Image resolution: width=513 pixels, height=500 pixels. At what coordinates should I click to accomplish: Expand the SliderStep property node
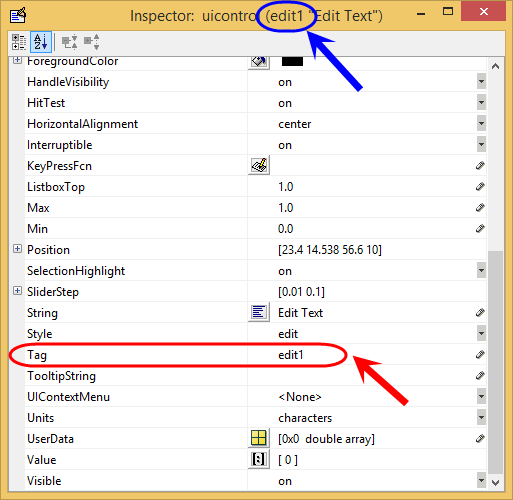pos(17,291)
